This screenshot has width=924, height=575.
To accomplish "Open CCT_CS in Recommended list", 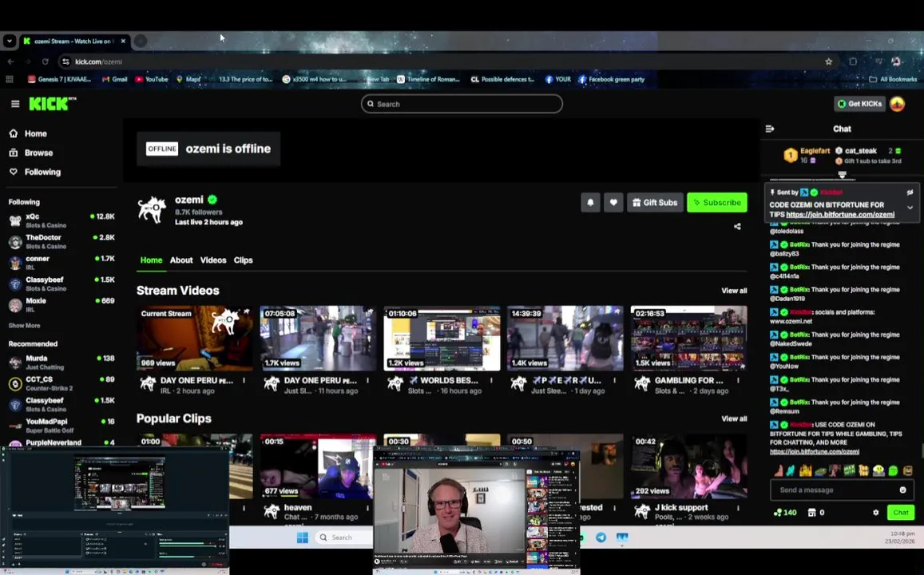I will point(61,383).
